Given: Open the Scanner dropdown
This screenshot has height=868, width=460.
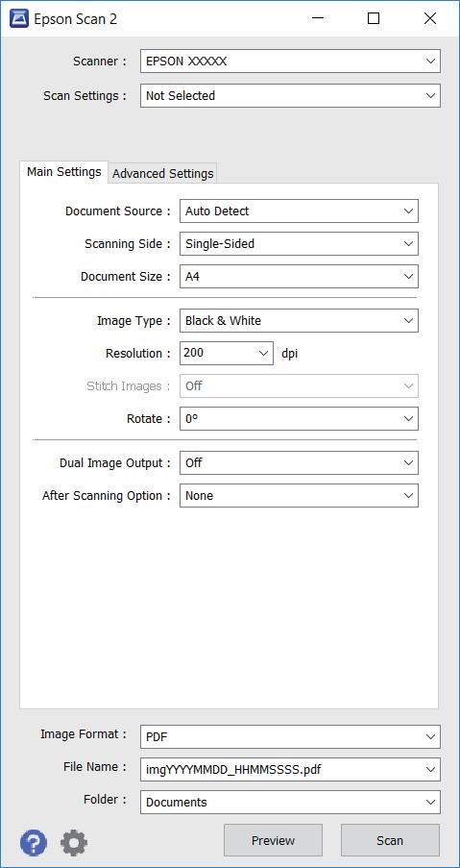Looking at the screenshot, I should pos(290,61).
